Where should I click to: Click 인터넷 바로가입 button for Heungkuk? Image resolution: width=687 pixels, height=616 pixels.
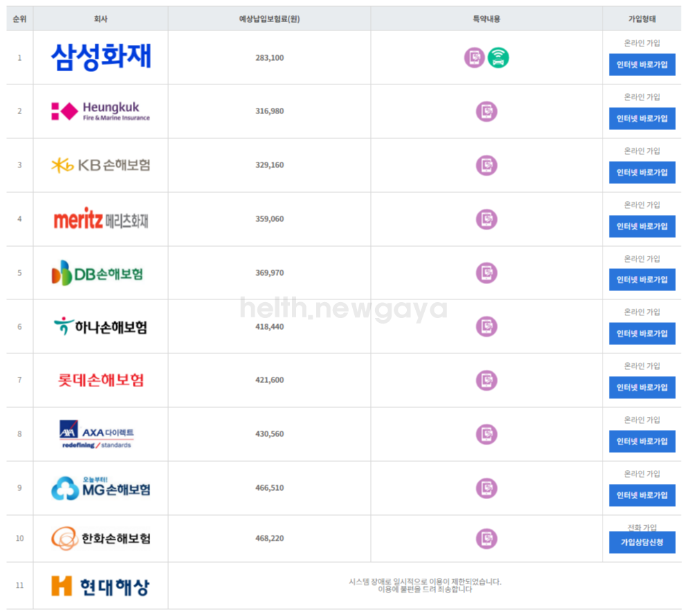point(642,119)
